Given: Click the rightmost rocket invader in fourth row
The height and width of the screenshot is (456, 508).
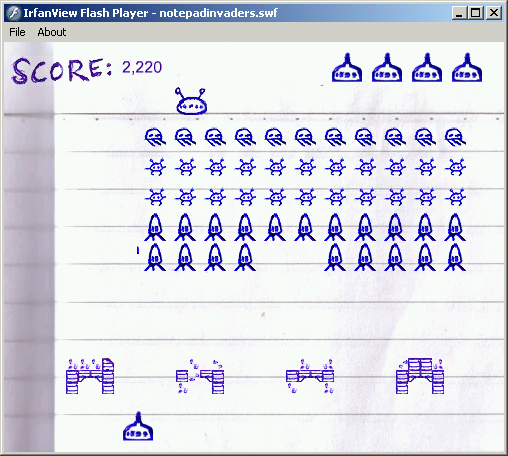Looking at the screenshot, I should point(455,227).
